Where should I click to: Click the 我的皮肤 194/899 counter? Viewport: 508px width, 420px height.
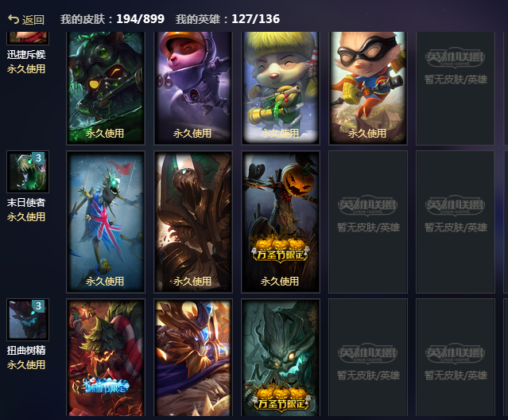click(x=112, y=19)
